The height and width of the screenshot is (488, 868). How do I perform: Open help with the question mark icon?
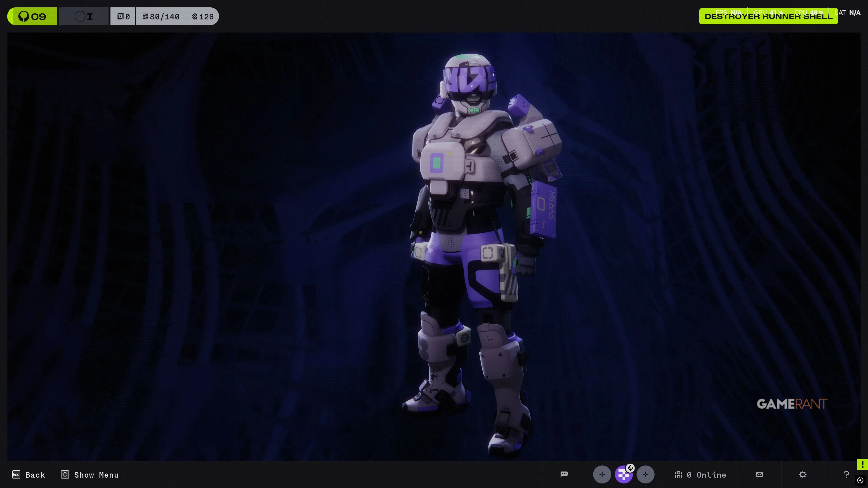pyautogui.click(x=846, y=474)
